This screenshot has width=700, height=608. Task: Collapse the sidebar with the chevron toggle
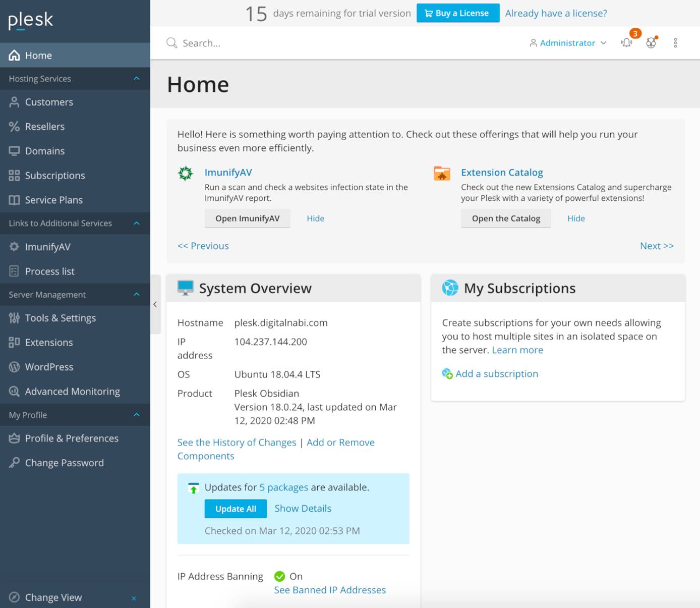(155, 304)
